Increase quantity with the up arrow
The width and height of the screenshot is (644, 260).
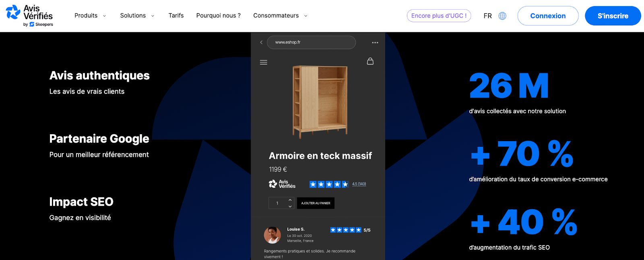coord(290,200)
